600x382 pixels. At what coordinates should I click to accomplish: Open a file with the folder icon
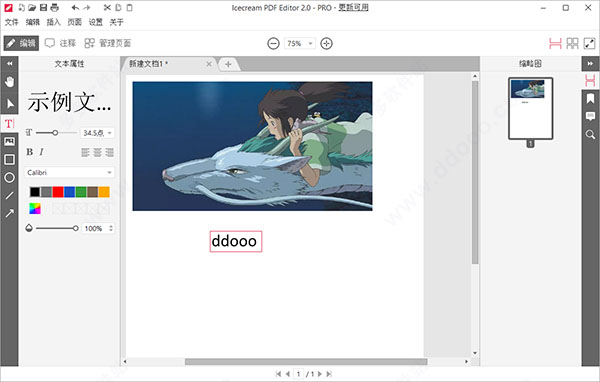[x=32, y=7]
